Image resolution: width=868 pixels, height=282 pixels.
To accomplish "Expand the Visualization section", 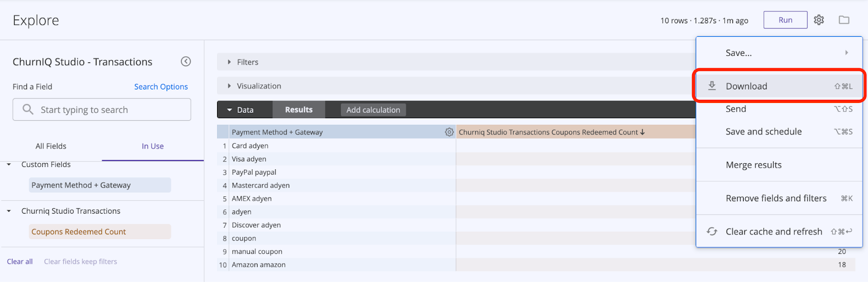I will pos(254,86).
